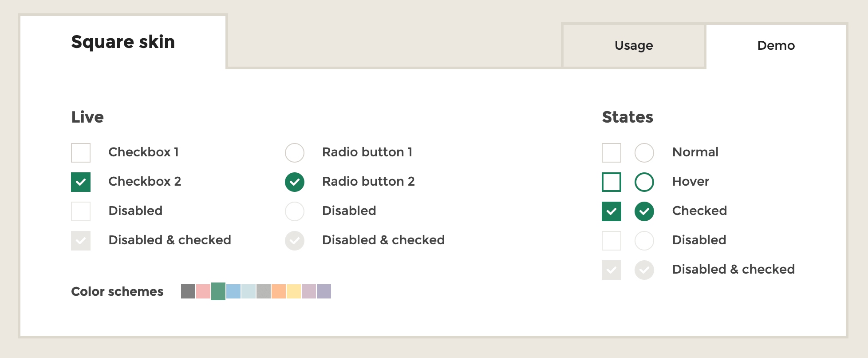The width and height of the screenshot is (868, 358).
Task: Pick the yellow color scheme swatch
Action: coord(294,291)
